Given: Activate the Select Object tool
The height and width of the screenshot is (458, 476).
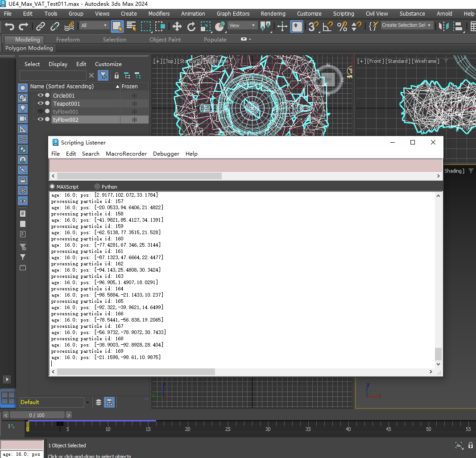Looking at the screenshot, I should pyautogui.click(x=117, y=26).
